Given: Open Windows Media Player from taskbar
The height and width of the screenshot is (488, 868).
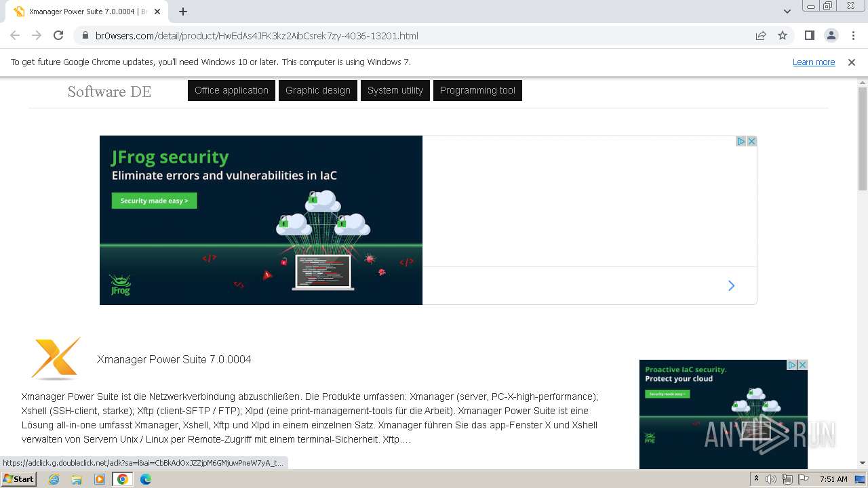Looking at the screenshot, I should [100, 479].
